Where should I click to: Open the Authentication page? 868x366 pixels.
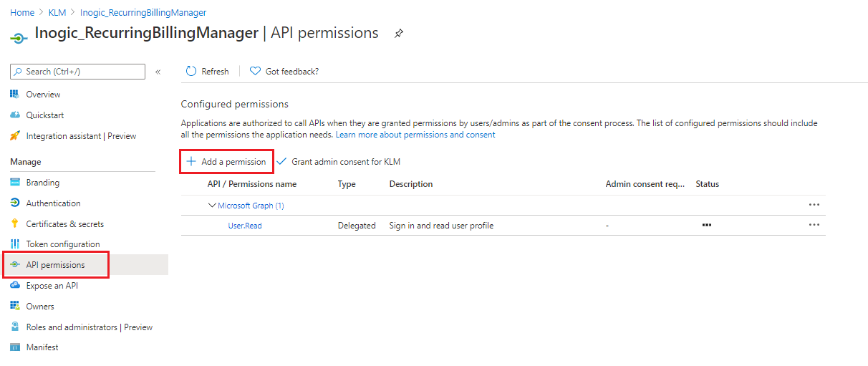click(x=54, y=203)
